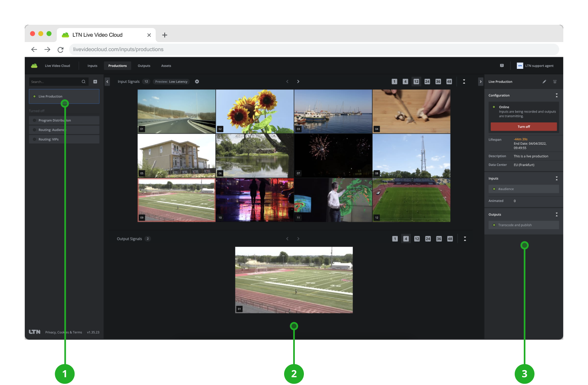The image size is (588, 385).
Task: Collapse the Outputs section in right panel
Action: (556, 214)
